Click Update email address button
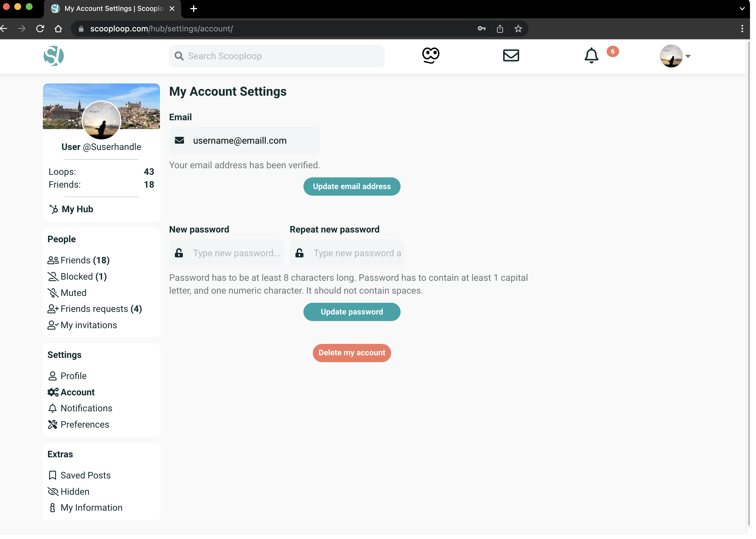 [352, 187]
